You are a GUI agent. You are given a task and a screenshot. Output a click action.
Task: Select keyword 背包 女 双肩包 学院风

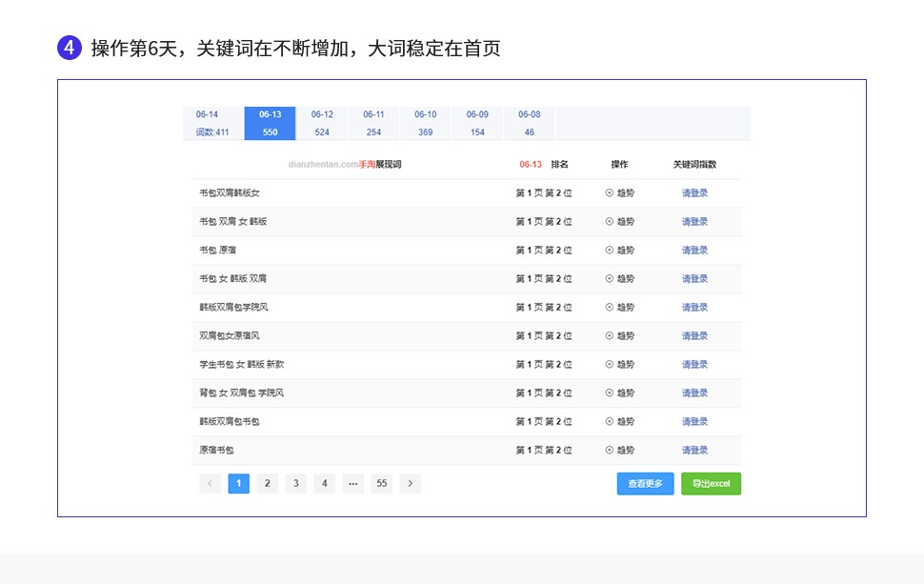(242, 393)
